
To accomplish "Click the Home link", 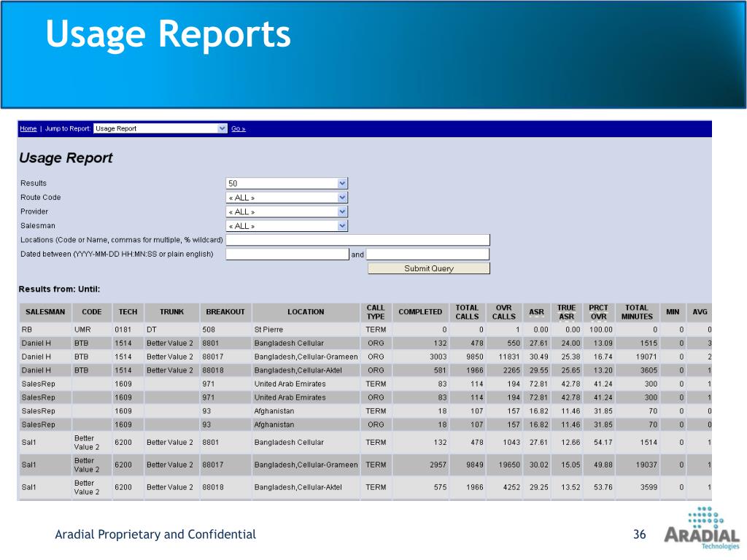I will (x=28, y=128).
